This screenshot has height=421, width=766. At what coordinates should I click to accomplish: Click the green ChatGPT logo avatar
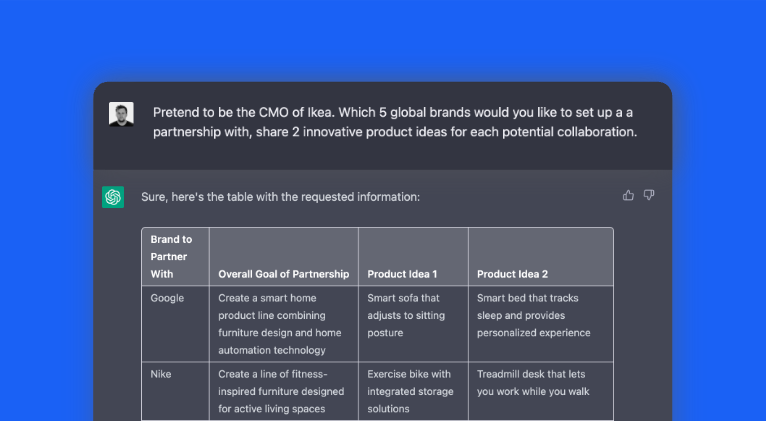coord(113,197)
